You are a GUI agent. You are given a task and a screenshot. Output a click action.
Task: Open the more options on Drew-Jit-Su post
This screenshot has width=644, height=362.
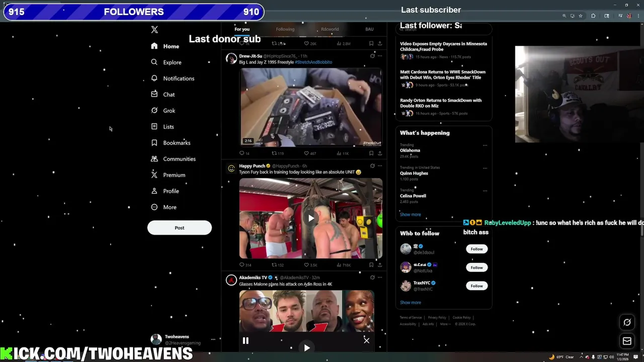[380, 56]
